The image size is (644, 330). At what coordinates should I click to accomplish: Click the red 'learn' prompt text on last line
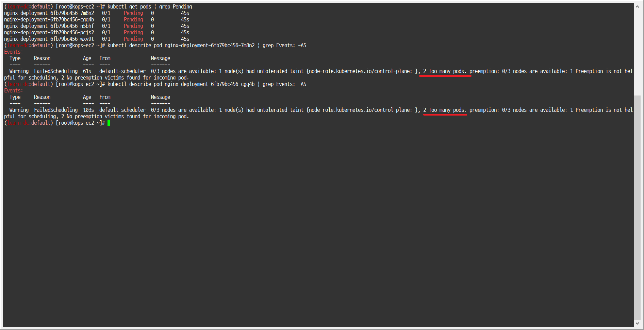(17, 123)
